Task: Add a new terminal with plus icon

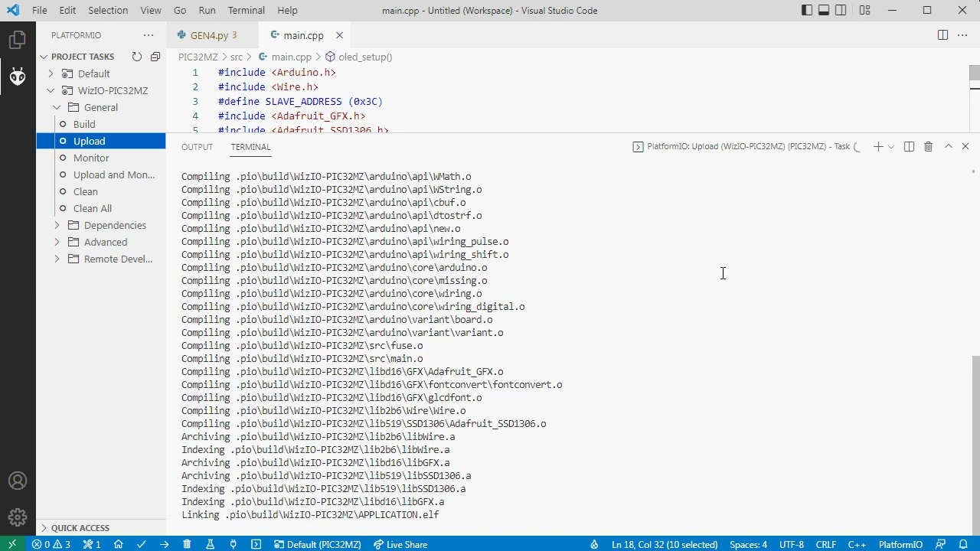Action: pos(878,146)
